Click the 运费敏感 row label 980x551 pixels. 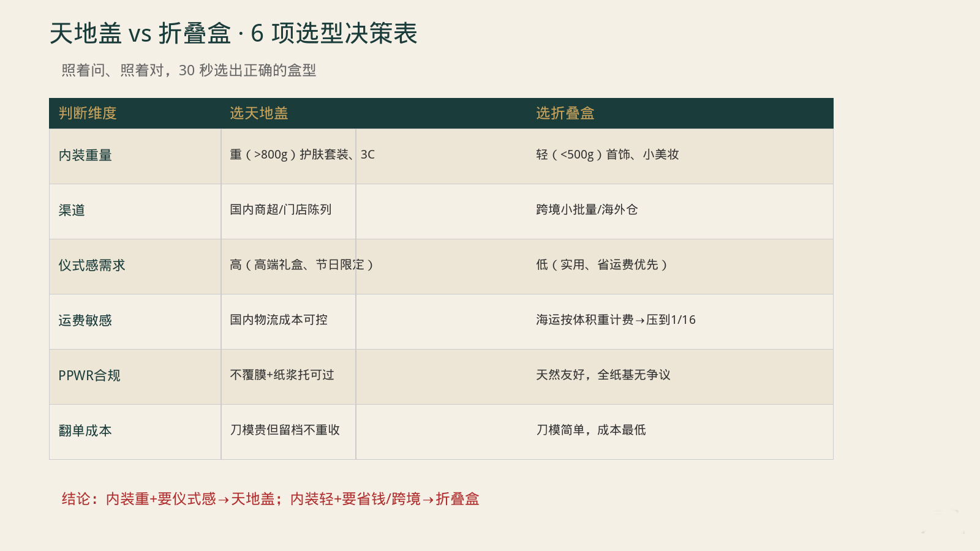tap(85, 321)
